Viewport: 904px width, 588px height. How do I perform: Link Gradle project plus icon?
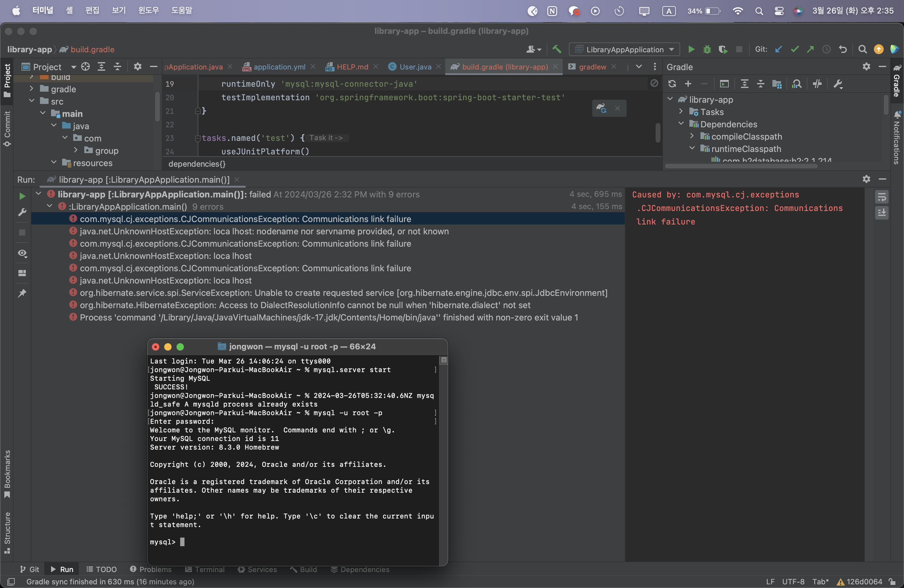click(688, 84)
